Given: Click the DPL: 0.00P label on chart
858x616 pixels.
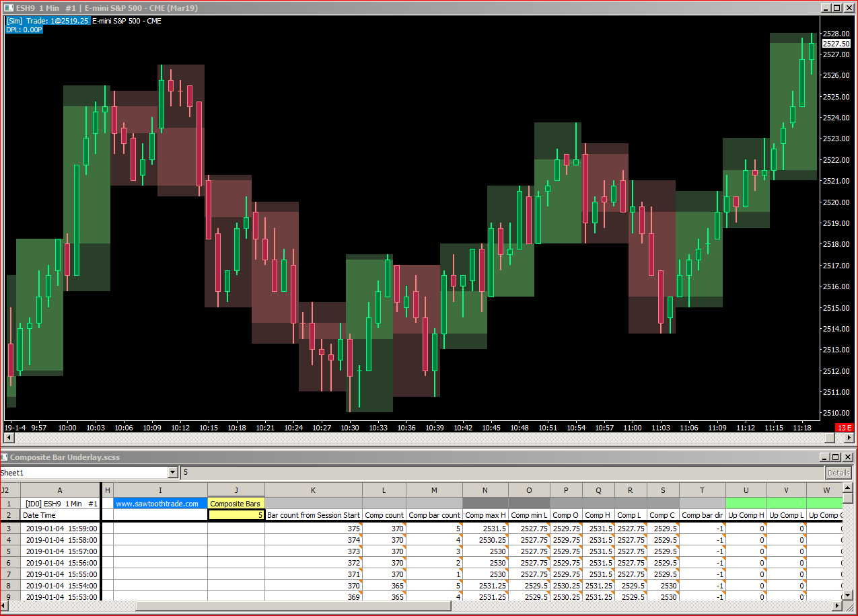Looking at the screenshot, I should pos(24,30).
